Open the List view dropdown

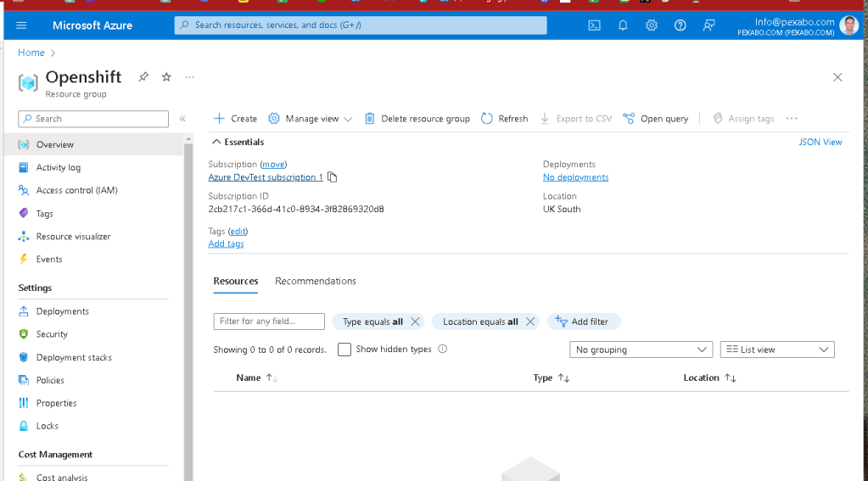777,350
